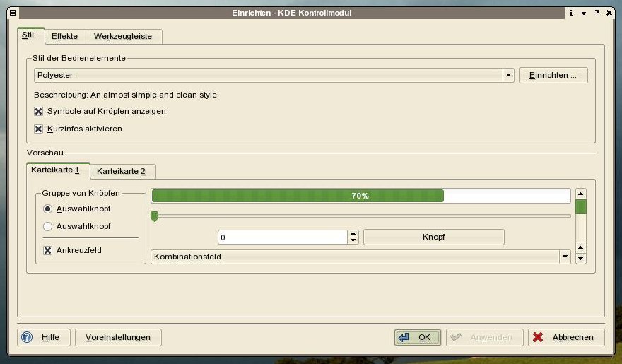The height and width of the screenshot is (364, 622).
Task: Select the second Auswahlknopf radio button
Action: (47, 226)
